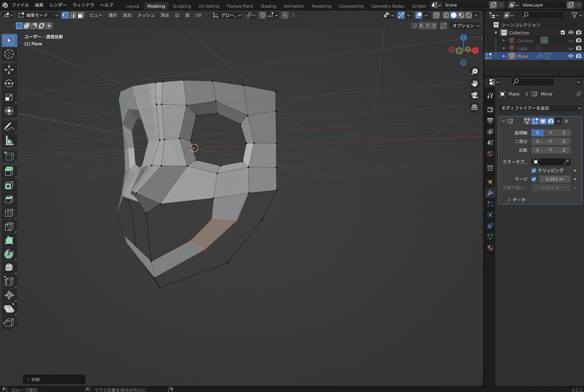This screenshot has height=392, width=584.
Task: Open the メッシュ menu in viewport header
Action: [x=146, y=15]
